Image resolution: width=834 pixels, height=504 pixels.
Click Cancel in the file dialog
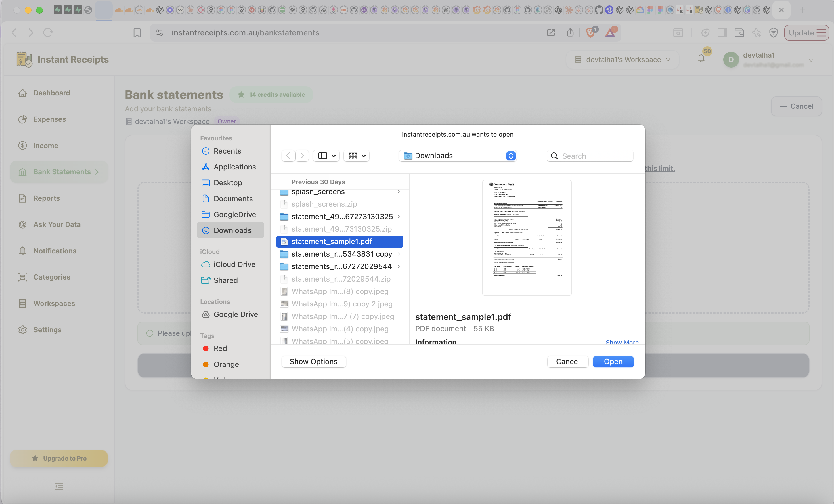tap(568, 362)
